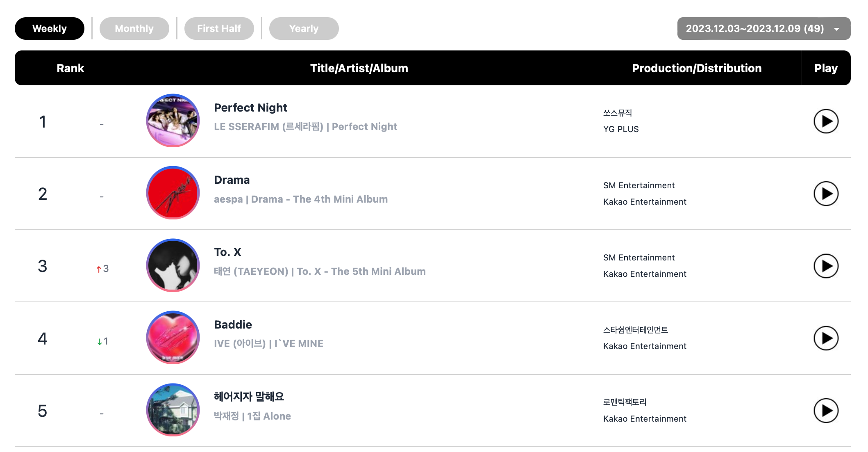The image size is (868, 452).
Task: Play To. X by TAEYEON
Action: click(825, 266)
